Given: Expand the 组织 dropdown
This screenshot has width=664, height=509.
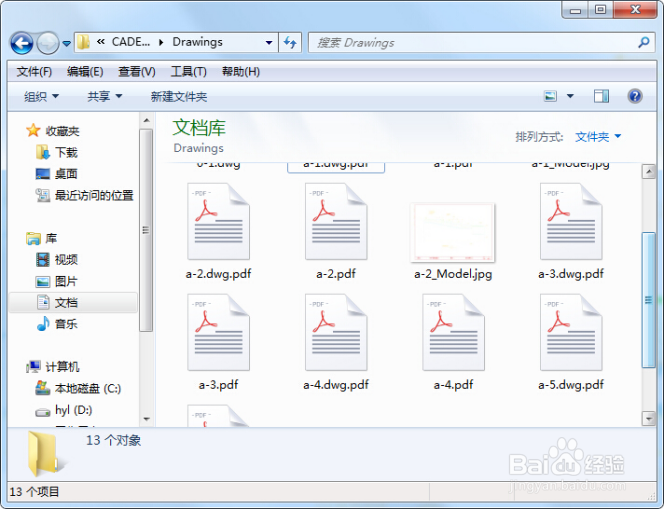Looking at the screenshot, I should 41,97.
